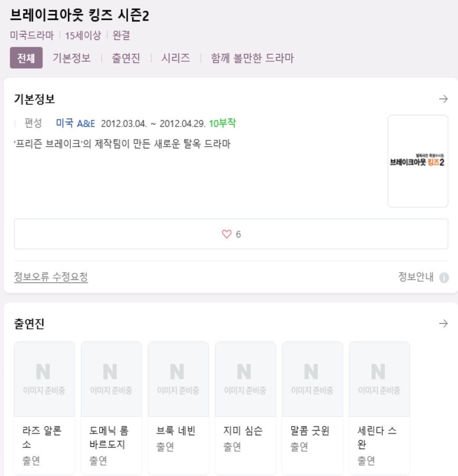Image resolution: width=458 pixels, height=476 pixels.
Task: Switch to the 기본정보 tab
Action: tap(72, 58)
